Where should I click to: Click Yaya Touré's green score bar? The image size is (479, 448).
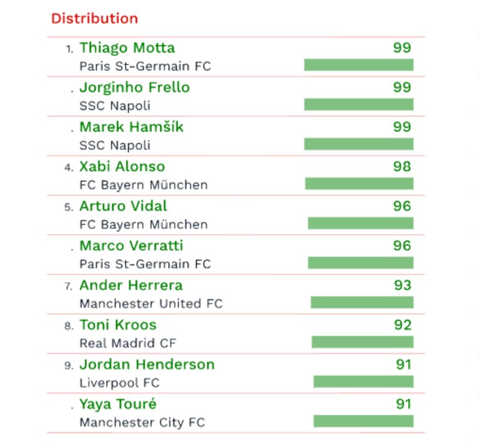(x=363, y=421)
